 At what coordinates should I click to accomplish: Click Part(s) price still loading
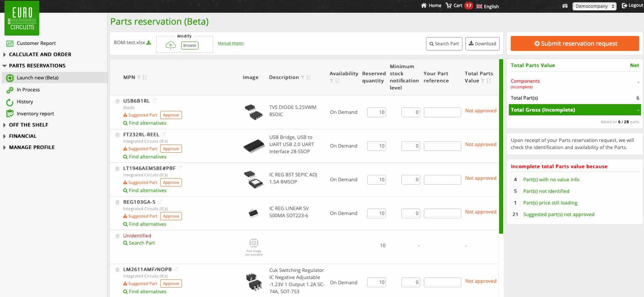coord(550,203)
